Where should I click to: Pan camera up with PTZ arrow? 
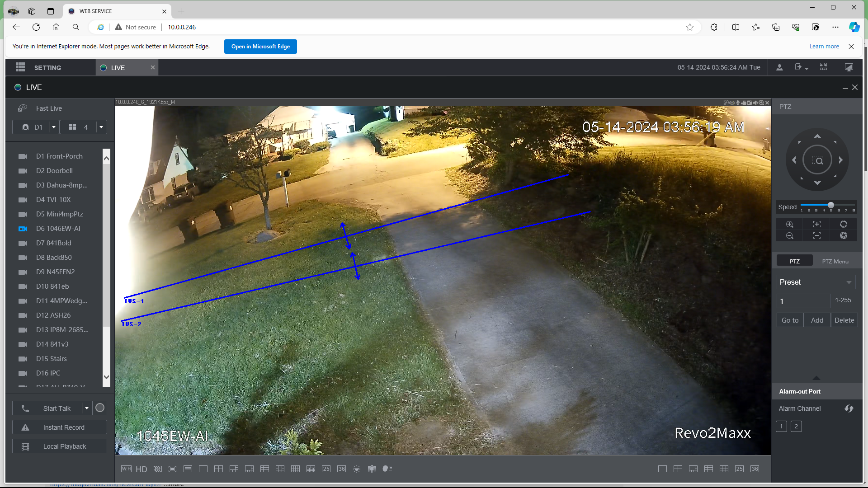pos(817,136)
